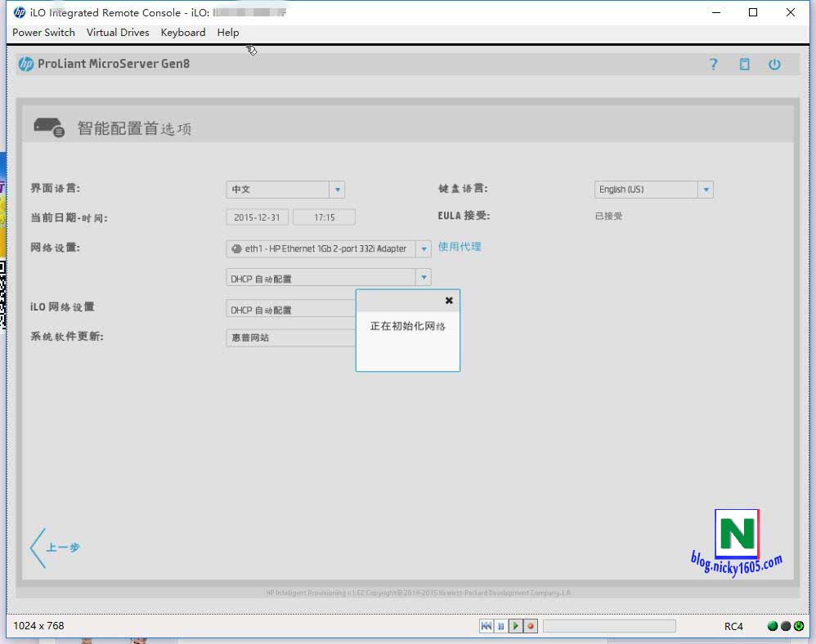Click the rewind playback button in status bar

(x=486, y=626)
